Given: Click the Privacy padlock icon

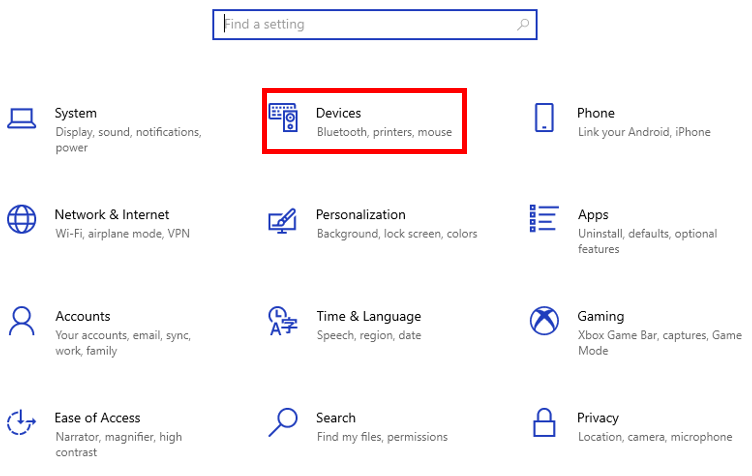Looking at the screenshot, I should [544, 422].
